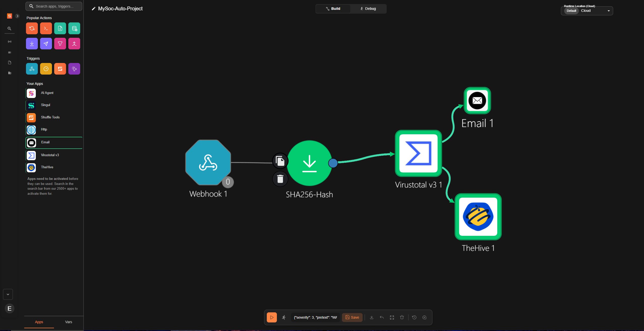Click the 0 counter badge on Webhook 1
The width and height of the screenshot is (644, 331).
(228, 182)
